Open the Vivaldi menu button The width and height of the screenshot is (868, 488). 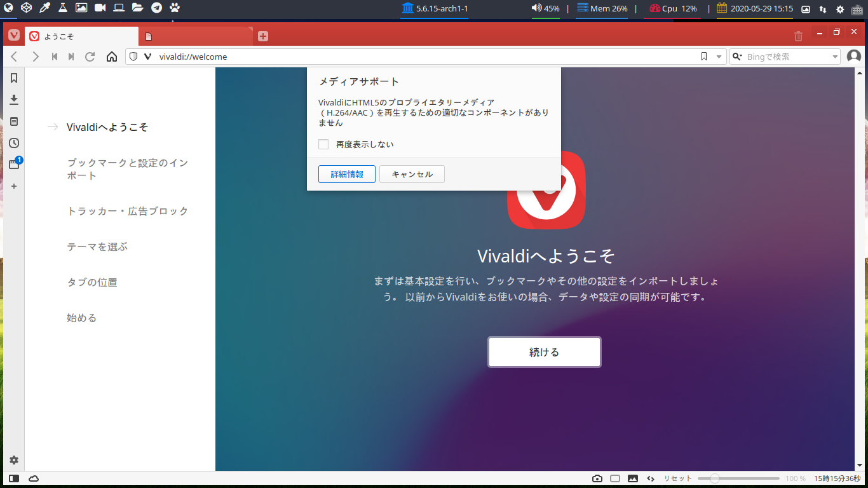[14, 36]
